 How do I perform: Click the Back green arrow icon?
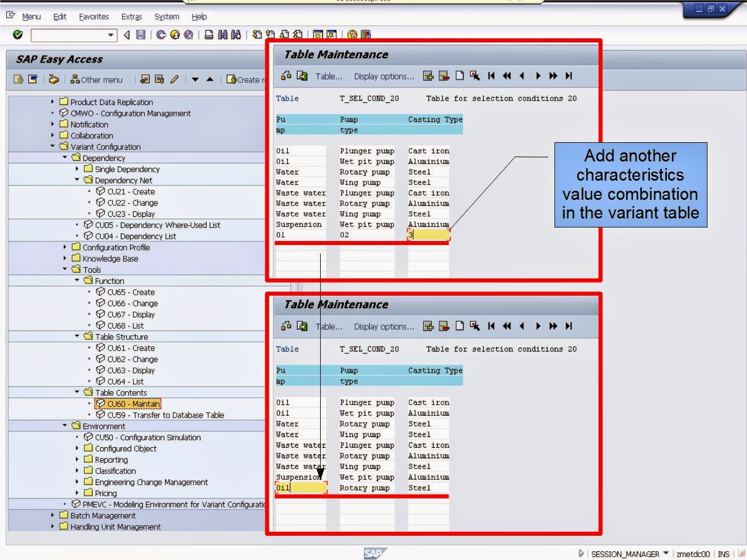[x=161, y=35]
